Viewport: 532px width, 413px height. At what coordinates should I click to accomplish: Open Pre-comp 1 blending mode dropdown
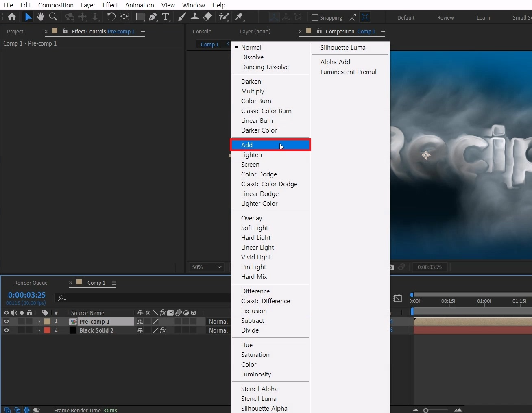(x=218, y=321)
